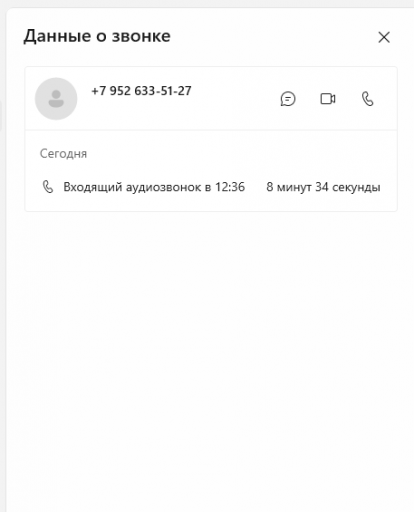Call the number using the handset icon
Viewport: 414px width, 512px height.
click(368, 99)
